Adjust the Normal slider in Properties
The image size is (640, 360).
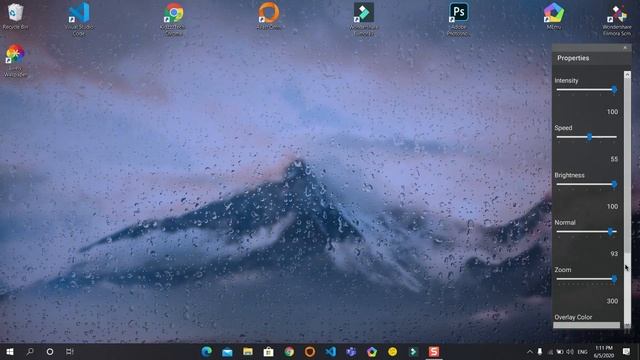587,232
